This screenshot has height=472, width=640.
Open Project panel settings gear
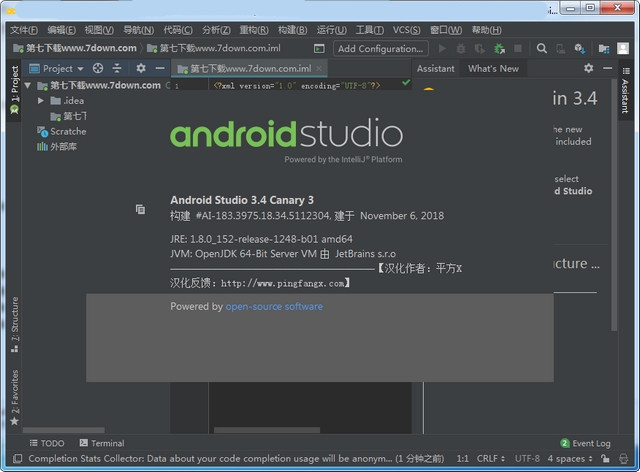[140, 68]
